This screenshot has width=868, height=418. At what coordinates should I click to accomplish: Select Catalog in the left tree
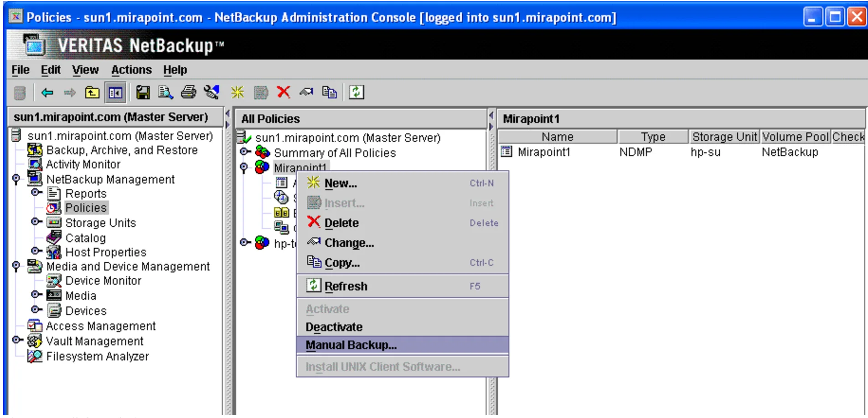coord(85,238)
